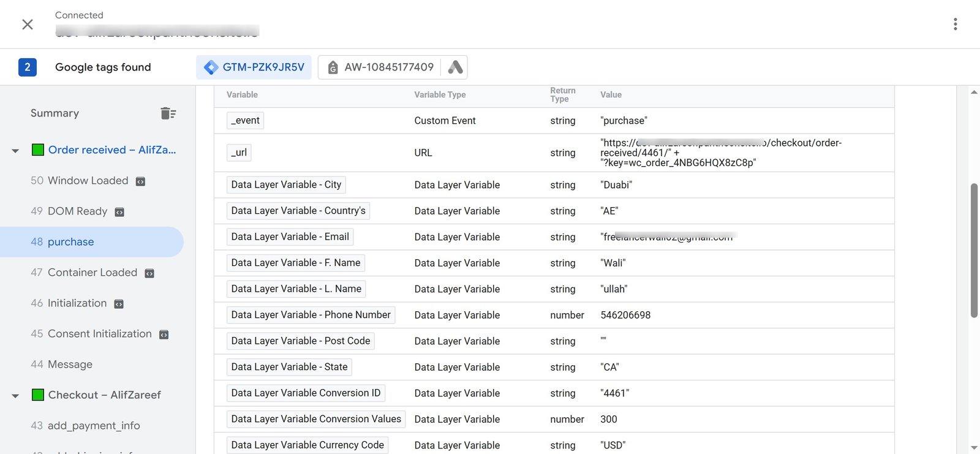980x454 pixels.
Task: Open Data Layer Variable - Phone Number
Action: coord(311,315)
